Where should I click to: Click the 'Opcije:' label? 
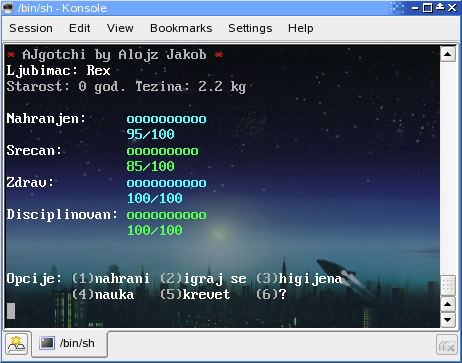[x=34, y=279]
